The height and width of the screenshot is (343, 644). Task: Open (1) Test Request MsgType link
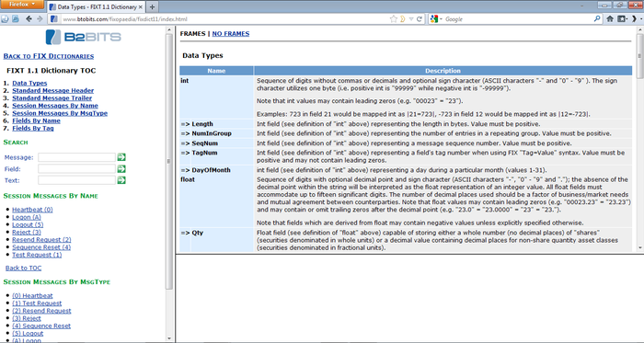click(x=37, y=303)
